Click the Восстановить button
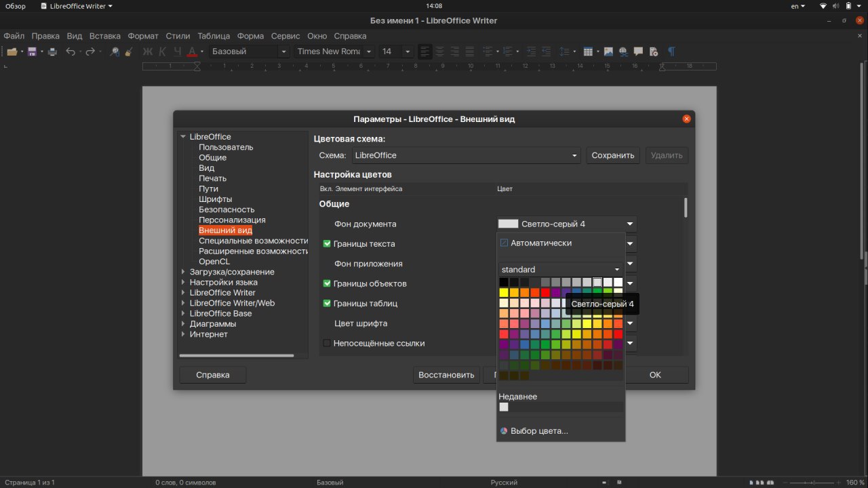Screen dimensions: 868x488 tap(446, 375)
